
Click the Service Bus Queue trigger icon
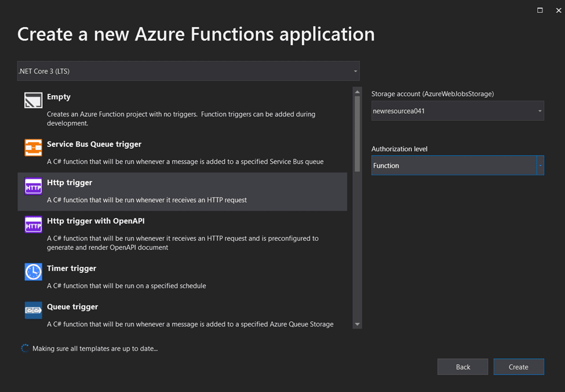[x=34, y=148]
